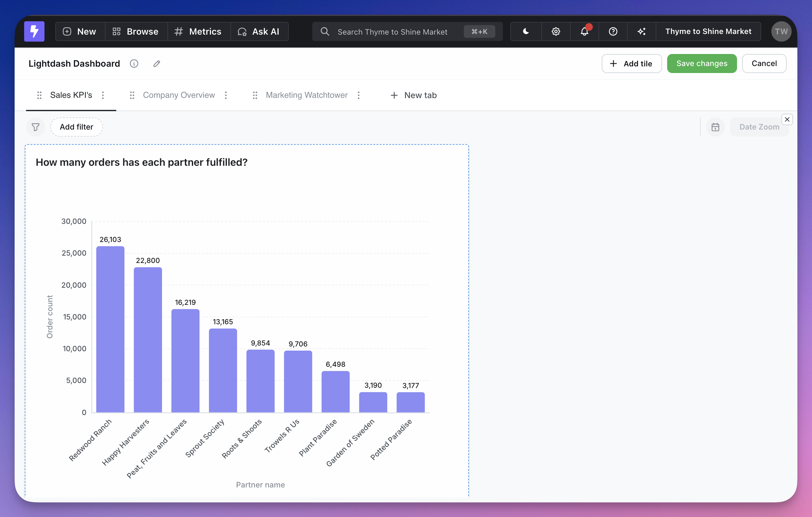Image resolution: width=812 pixels, height=517 pixels.
Task: Click Add tile button
Action: tap(631, 64)
